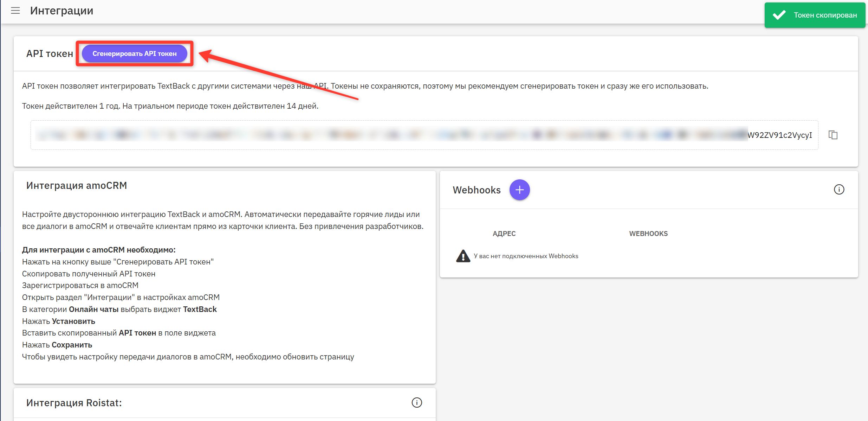This screenshot has height=421, width=868.
Task: Click the "Интеграции" page title
Action: (61, 11)
